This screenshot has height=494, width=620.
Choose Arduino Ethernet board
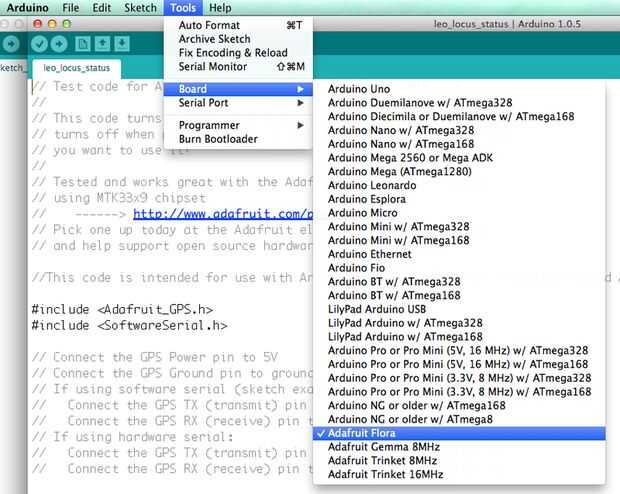point(459,254)
